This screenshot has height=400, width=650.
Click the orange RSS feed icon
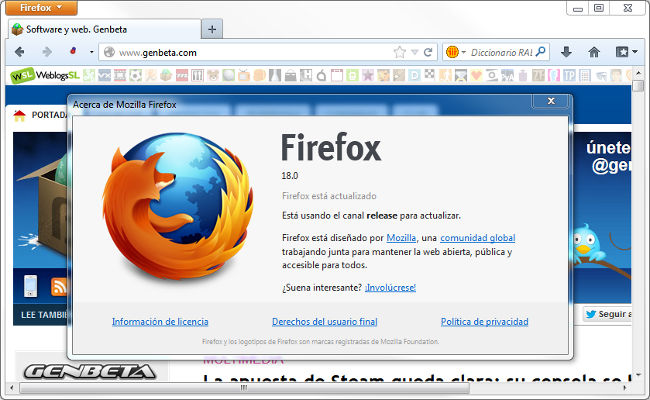58,286
